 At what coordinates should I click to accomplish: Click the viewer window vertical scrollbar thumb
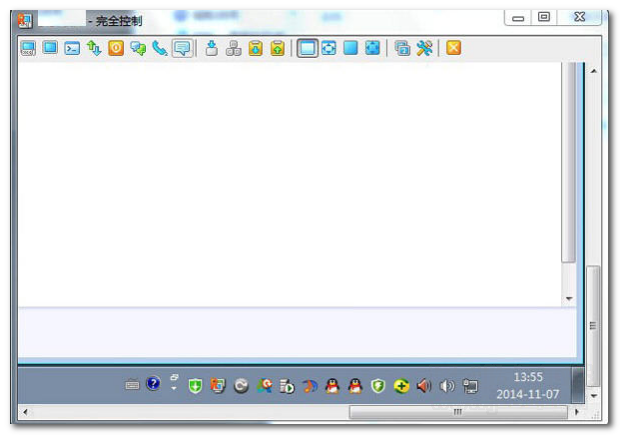click(594, 326)
